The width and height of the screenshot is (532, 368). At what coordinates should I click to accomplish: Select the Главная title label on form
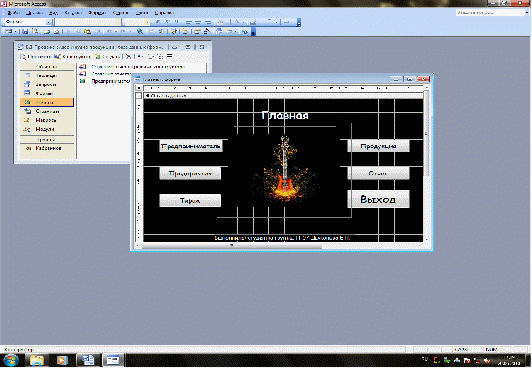click(x=285, y=116)
